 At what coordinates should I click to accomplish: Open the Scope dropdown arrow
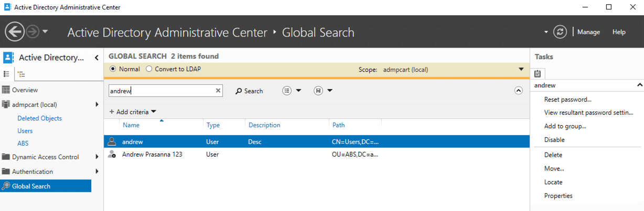coord(521,69)
